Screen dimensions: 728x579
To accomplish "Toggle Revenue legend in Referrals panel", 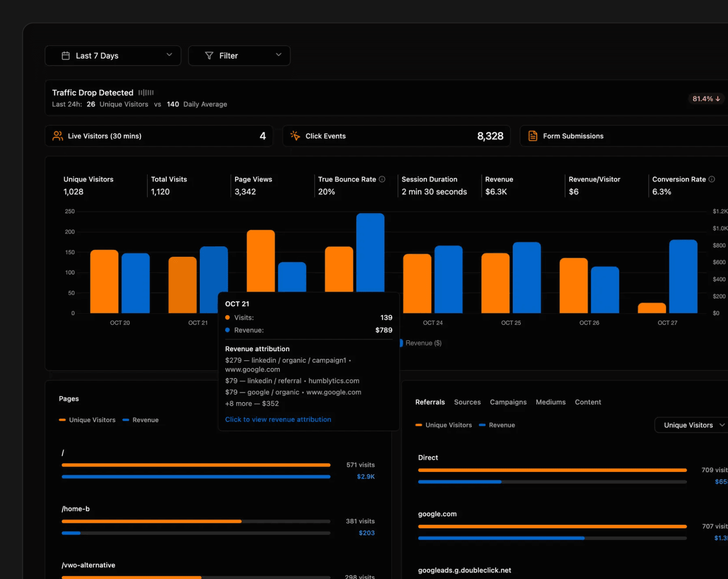I will point(497,425).
